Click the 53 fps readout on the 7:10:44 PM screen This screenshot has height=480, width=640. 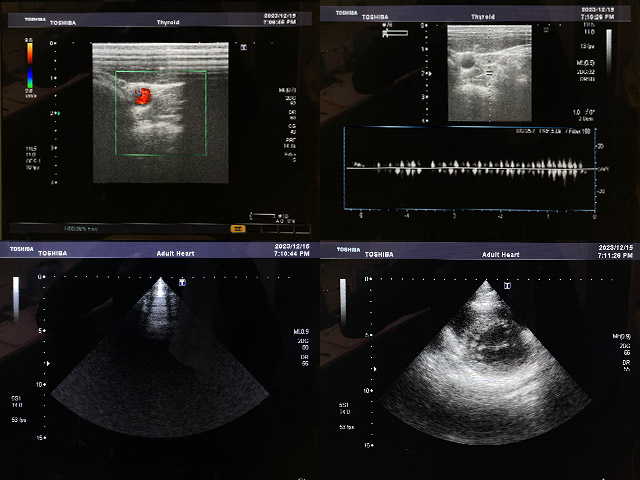pos(19,420)
